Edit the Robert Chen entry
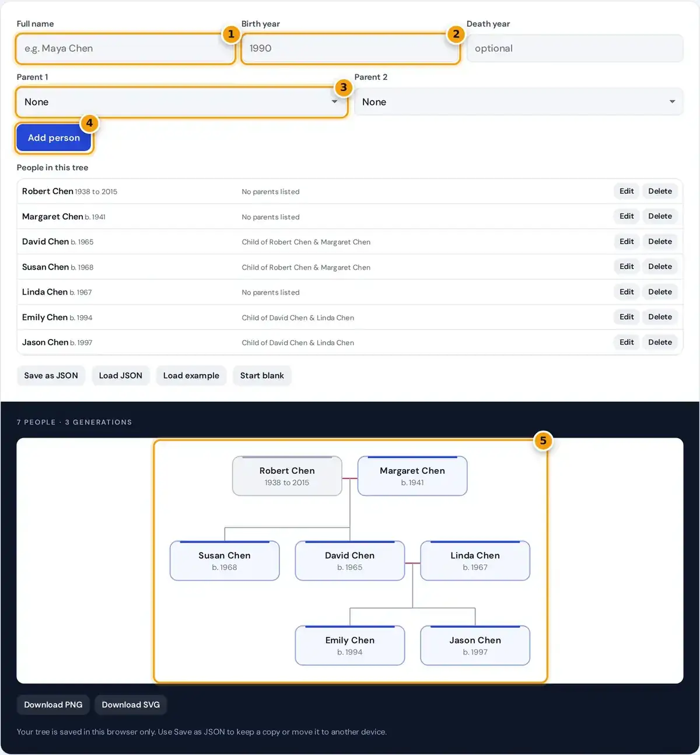Screen dimensions: 700x755 pos(626,191)
